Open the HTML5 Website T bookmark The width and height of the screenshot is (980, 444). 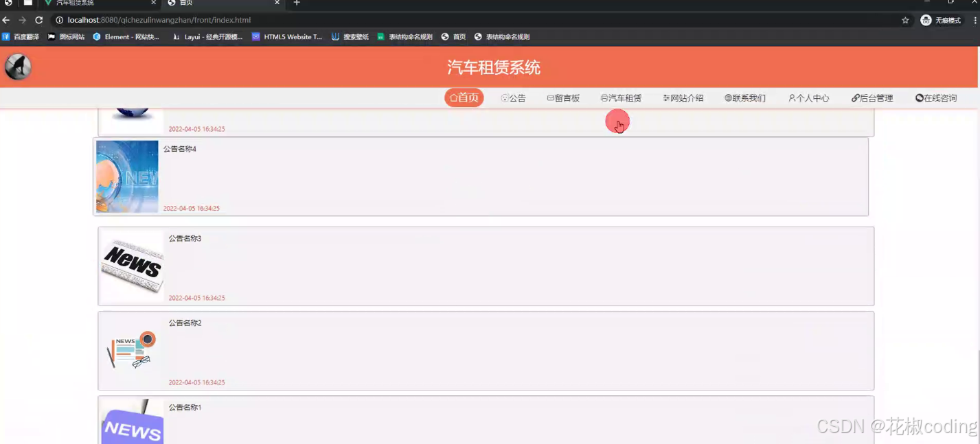(253, 36)
